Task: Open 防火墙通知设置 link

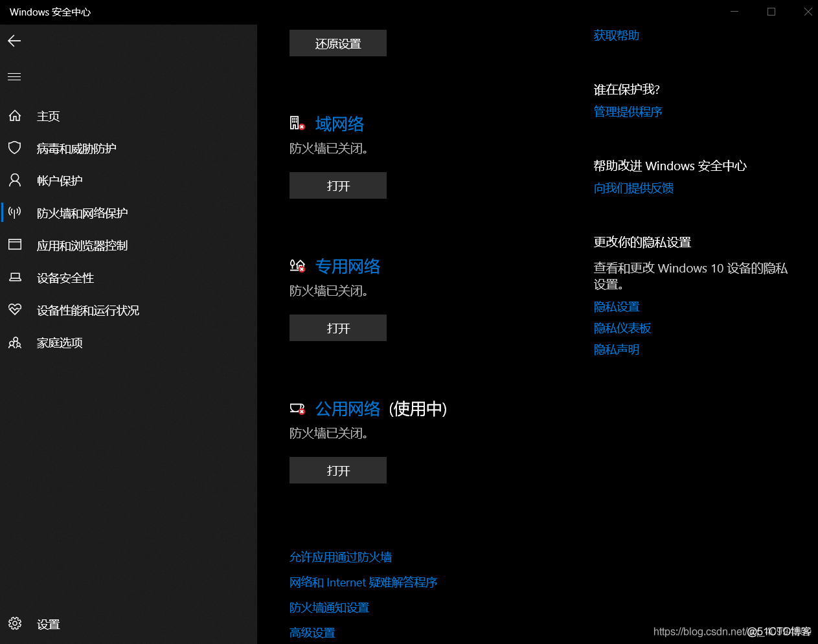Action: click(329, 608)
